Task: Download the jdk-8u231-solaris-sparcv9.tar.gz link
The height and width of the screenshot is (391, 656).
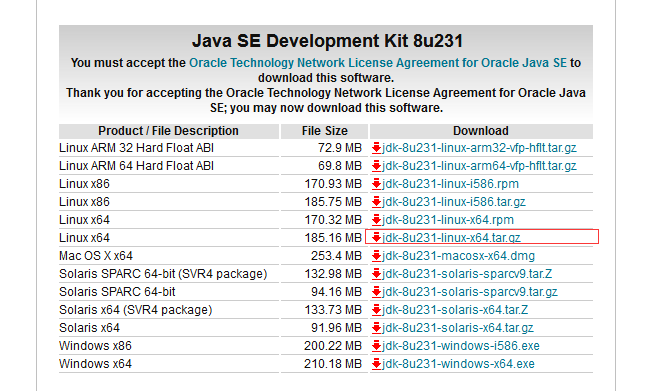Action: [470, 292]
